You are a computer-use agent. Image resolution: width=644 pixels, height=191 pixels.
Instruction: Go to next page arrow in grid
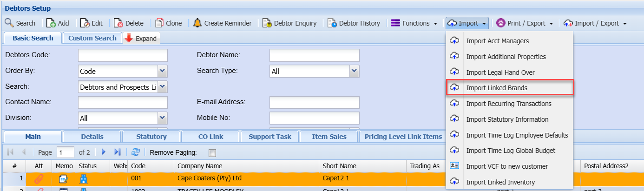point(104,152)
